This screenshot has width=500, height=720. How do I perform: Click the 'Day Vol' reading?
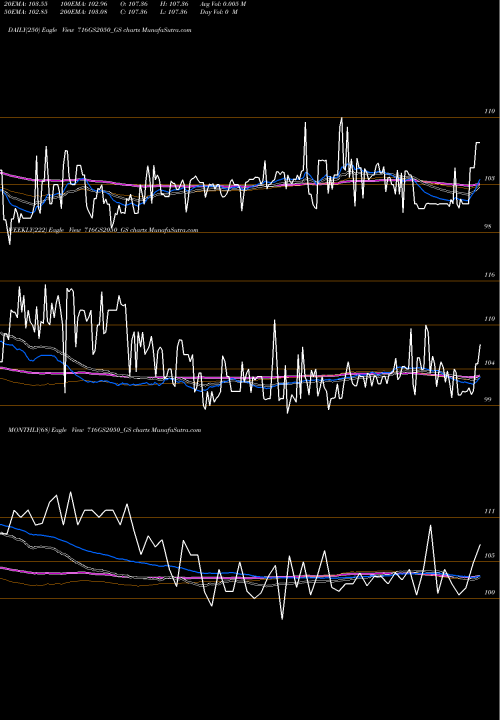pos(219,12)
